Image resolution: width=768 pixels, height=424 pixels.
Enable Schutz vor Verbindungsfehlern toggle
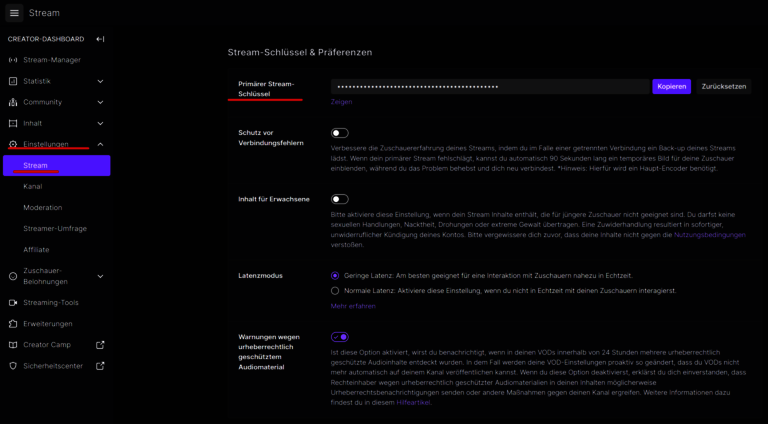pyautogui.click(x=339, y=133)
